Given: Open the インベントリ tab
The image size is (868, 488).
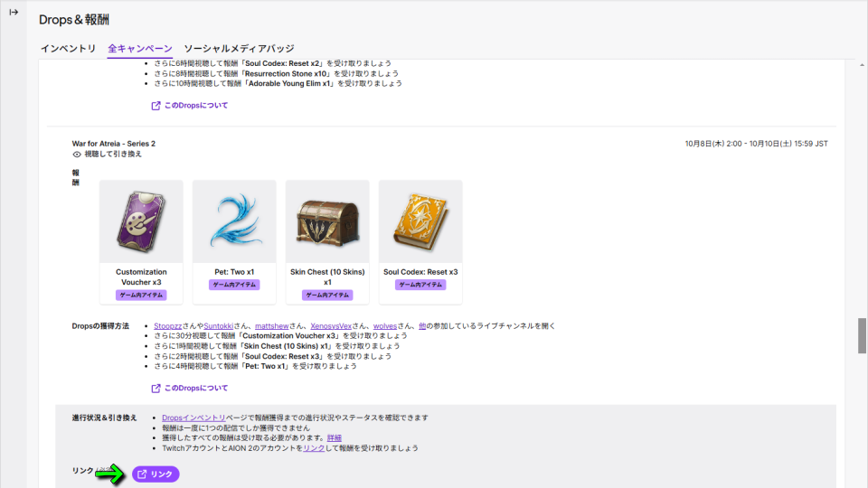Looking at the screenshot, I should pyautogui.click(x=68, y=49).
